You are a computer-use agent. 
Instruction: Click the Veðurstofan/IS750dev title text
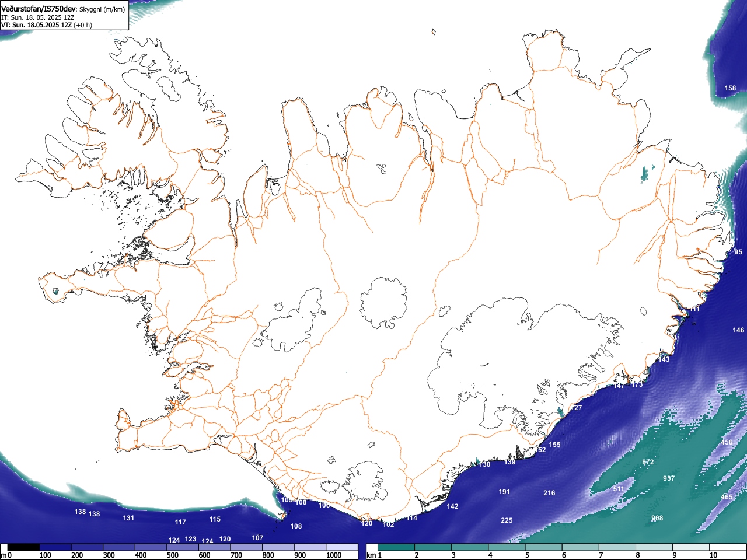[39, 9]
